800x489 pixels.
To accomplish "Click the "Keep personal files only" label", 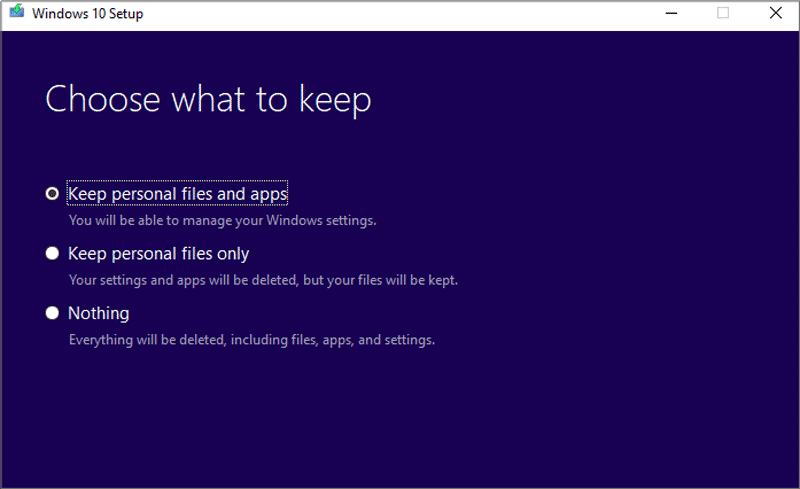I will (159, 254).
